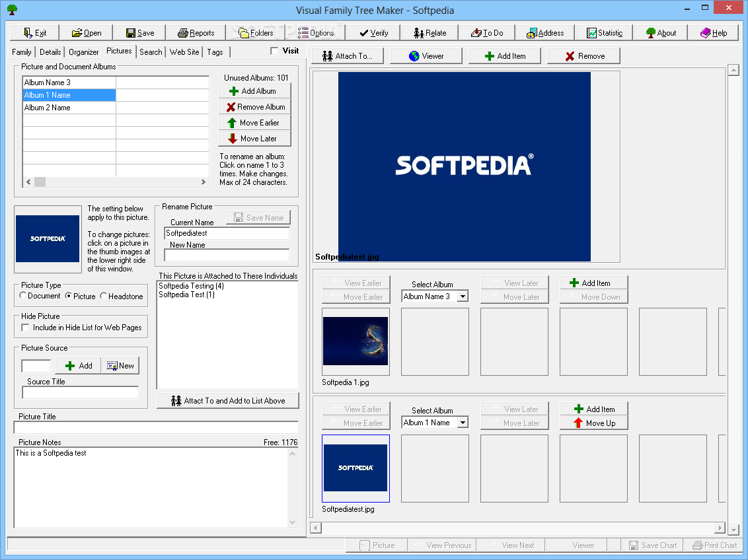Screen dimensions: 748x560
Task: Click Remove Album button
Action: click(255, 107)
